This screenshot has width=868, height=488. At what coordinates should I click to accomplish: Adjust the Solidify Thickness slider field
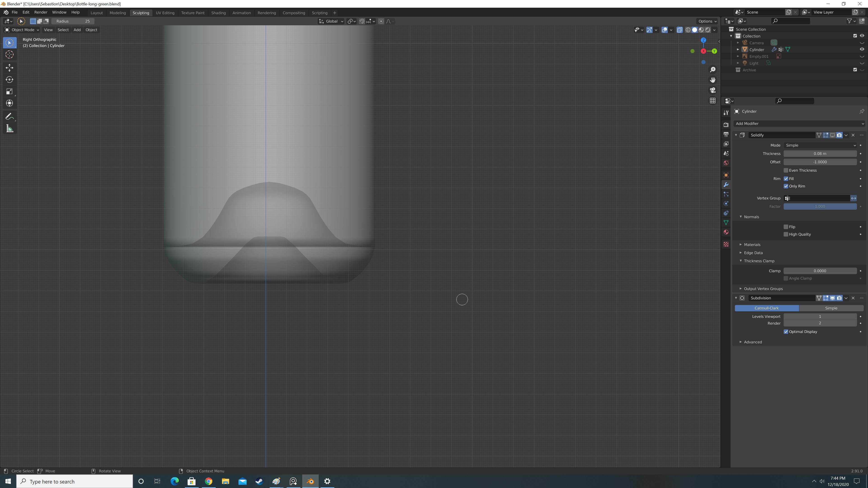(x=820, y=154)
